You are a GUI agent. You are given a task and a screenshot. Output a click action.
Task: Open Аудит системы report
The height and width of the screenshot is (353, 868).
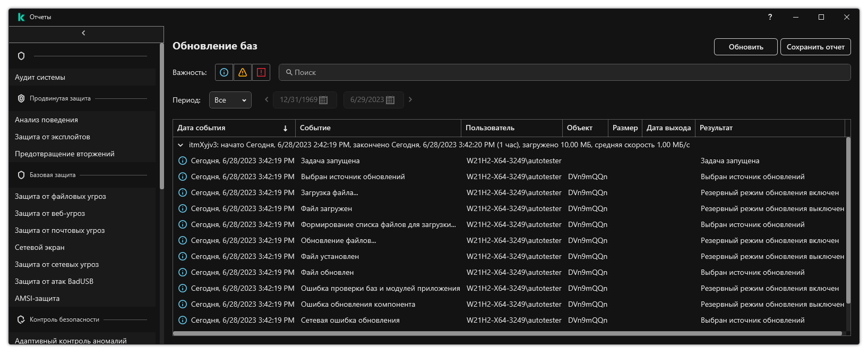coord(40,77)
